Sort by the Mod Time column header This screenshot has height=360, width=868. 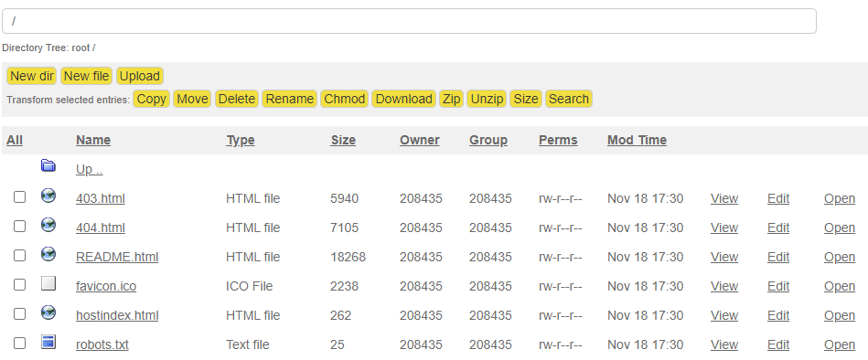(637, 141)
